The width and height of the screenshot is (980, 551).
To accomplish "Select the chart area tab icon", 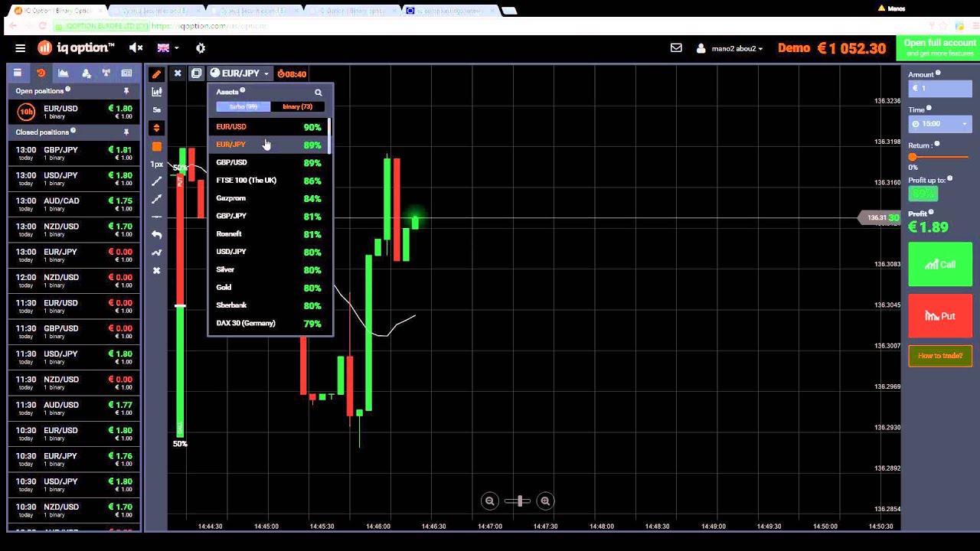I will pos(64,73).
